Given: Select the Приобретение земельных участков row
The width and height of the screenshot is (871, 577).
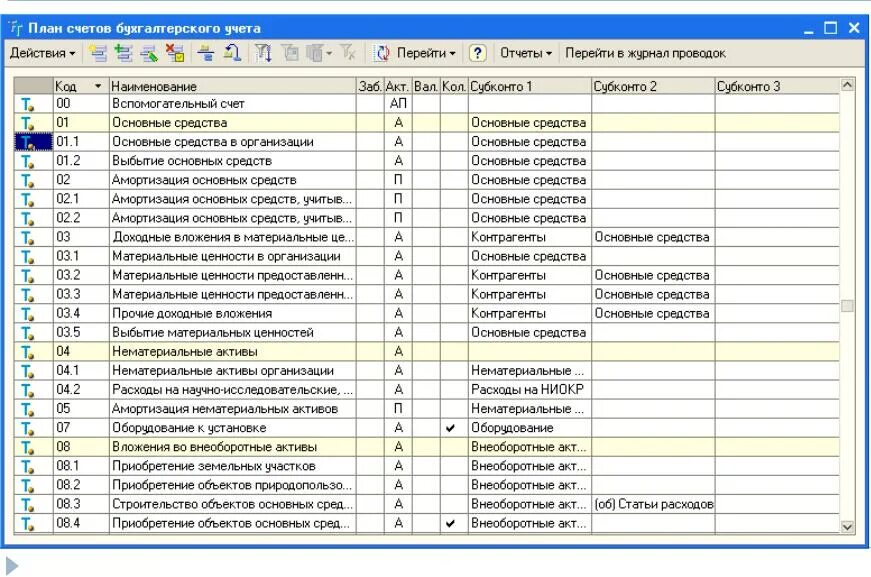Looking at the screenshot, I should [x=427, y=466].
